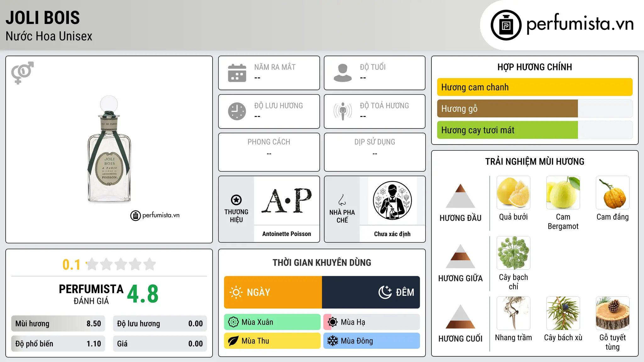
Task: Click the 'NHÀ PHA CHẾ' label
Action: click(342, 216)
